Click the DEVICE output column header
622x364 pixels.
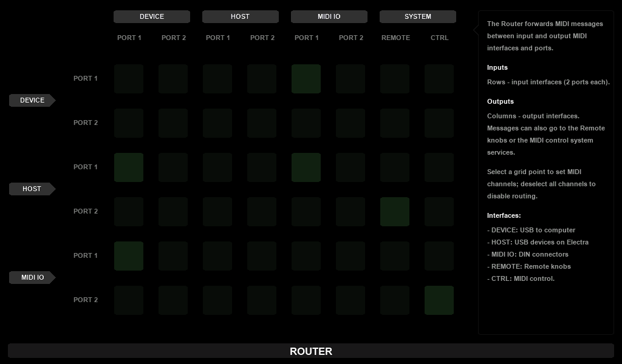152,16
